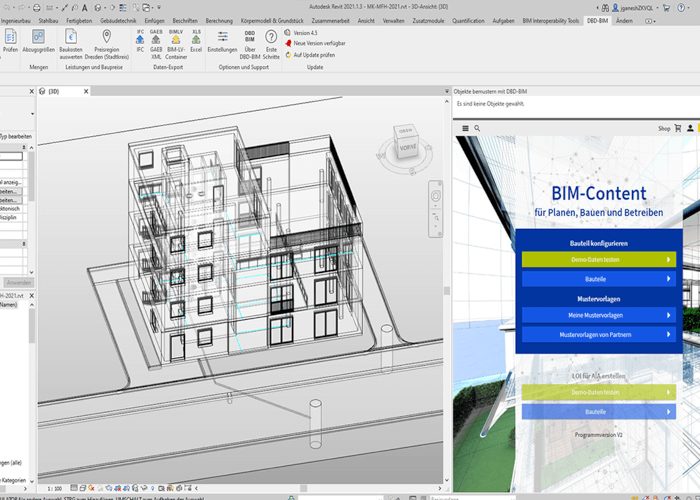Export the model as IFC
Screen dimensions: 700x500
[x=140, y=41]
